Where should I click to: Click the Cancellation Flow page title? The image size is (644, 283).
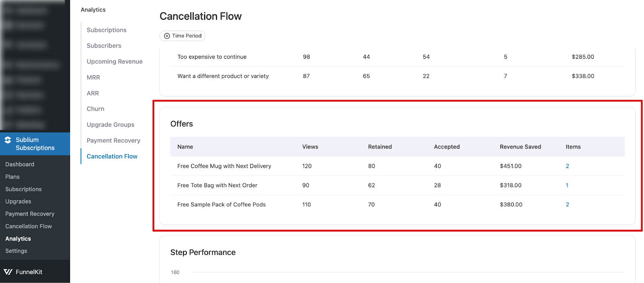coord(200,17)
